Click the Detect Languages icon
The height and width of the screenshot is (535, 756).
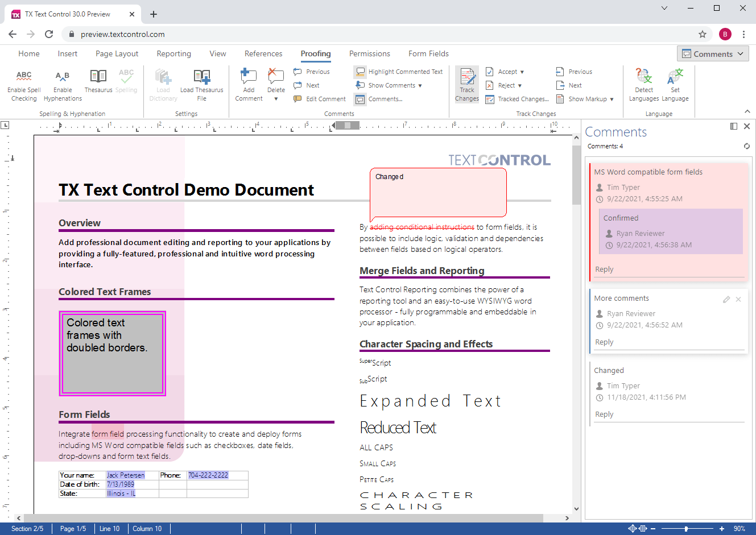[643, 82]
